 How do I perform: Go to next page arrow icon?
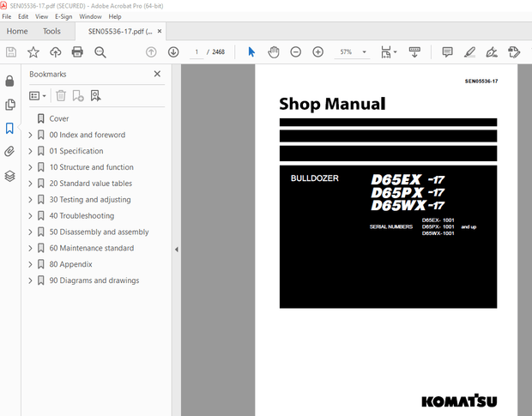tap(173, 51)
